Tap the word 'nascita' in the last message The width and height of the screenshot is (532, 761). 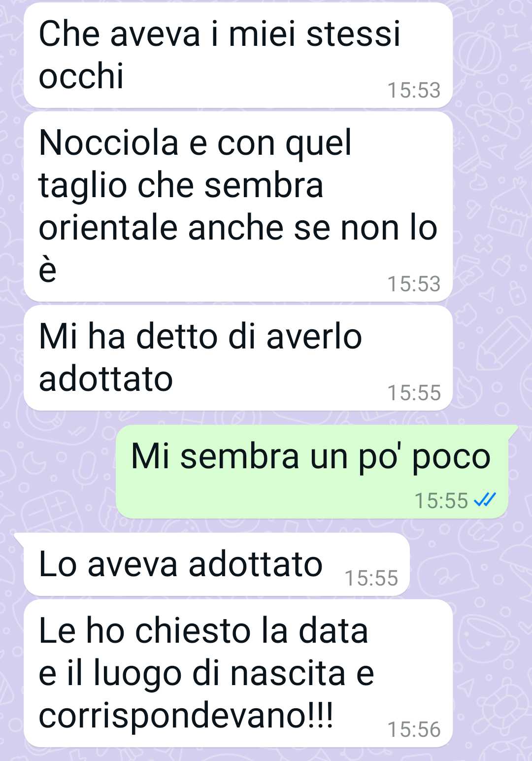288,673
